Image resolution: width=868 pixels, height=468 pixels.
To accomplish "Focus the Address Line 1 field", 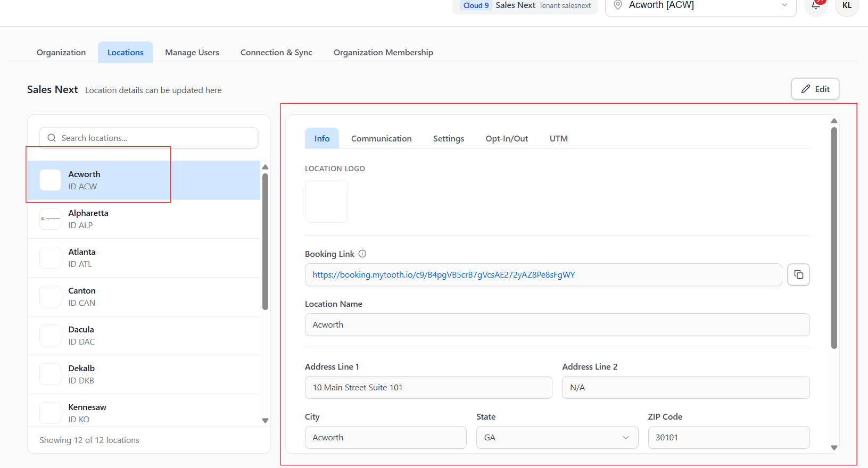I will click(428, 388).
